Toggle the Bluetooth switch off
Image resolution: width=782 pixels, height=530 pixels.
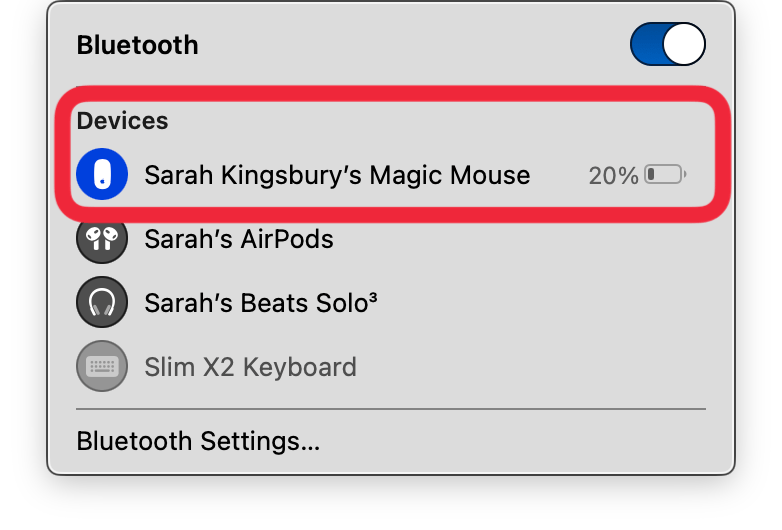click(668, 45)
